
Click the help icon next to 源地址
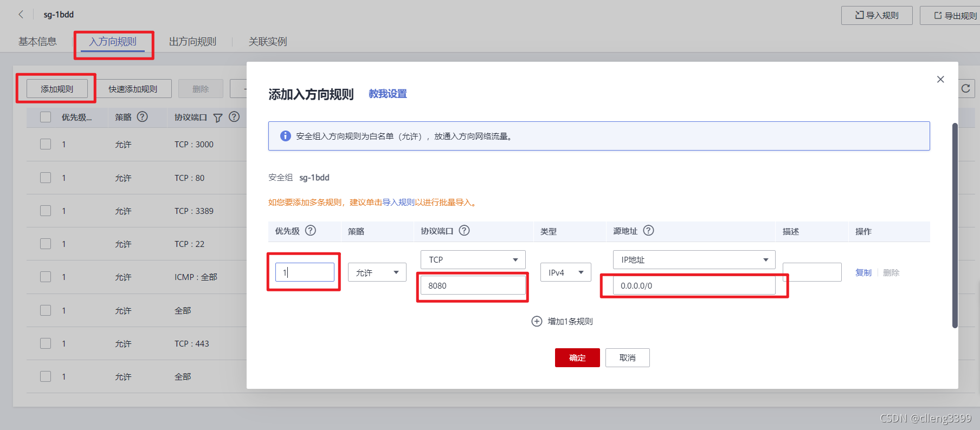click(649, 230)
